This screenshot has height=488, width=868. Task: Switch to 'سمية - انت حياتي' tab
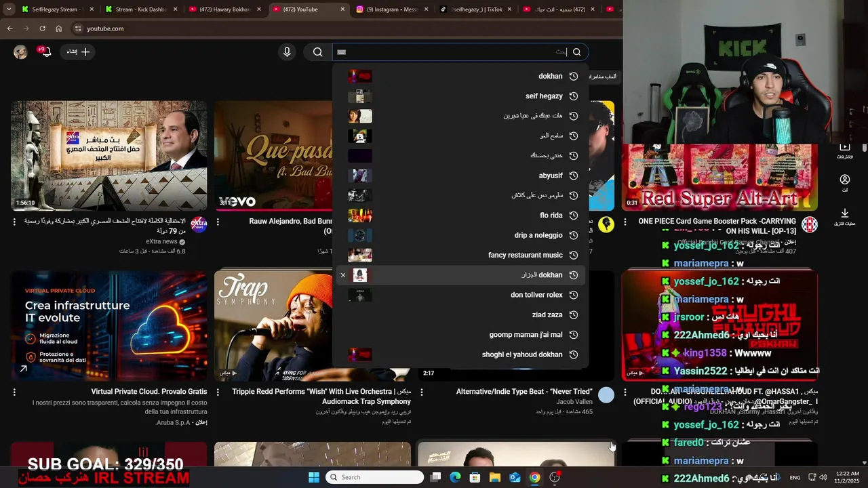559,9
